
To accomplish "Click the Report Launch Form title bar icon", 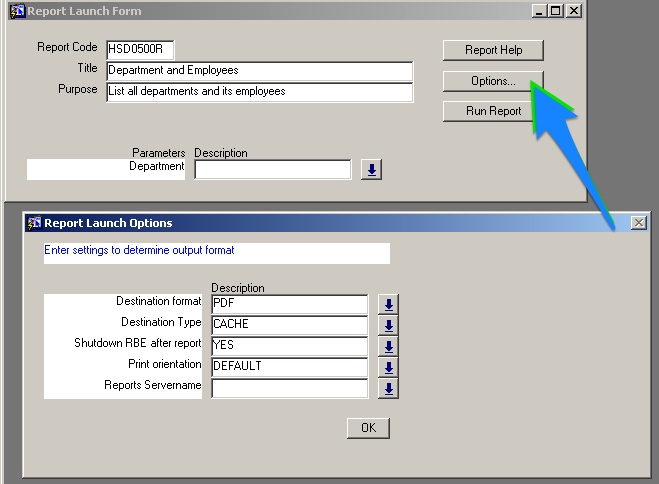I will click(x=16, y=11).
